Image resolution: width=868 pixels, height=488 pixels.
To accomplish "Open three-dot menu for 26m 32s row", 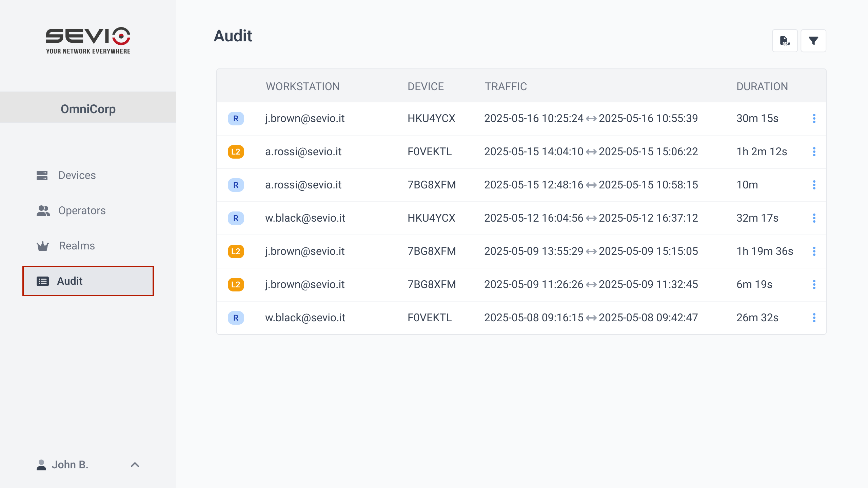I will [814, 318].
